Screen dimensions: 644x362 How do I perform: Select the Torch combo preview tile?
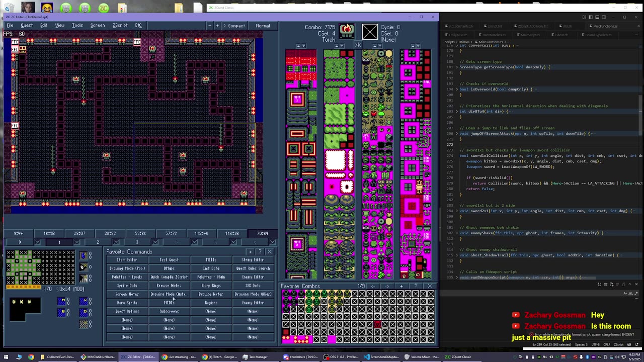(347, 32)
